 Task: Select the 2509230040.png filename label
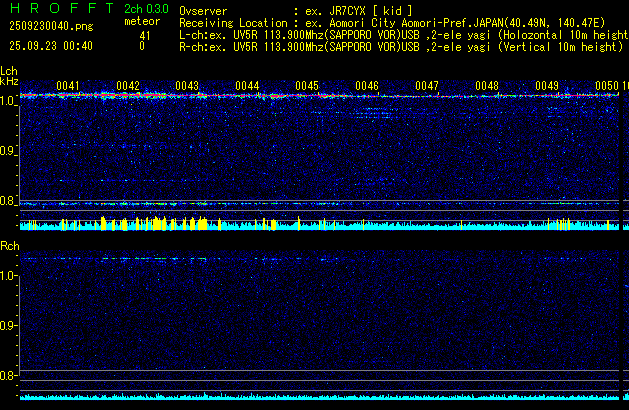52,26
